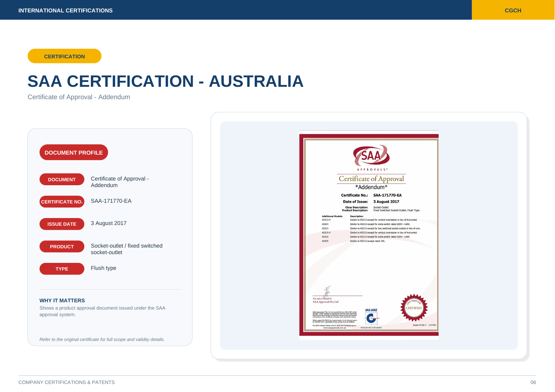
Task: Click the JAS-ANZ accreditation logo
Action: [x=371, y=317]
